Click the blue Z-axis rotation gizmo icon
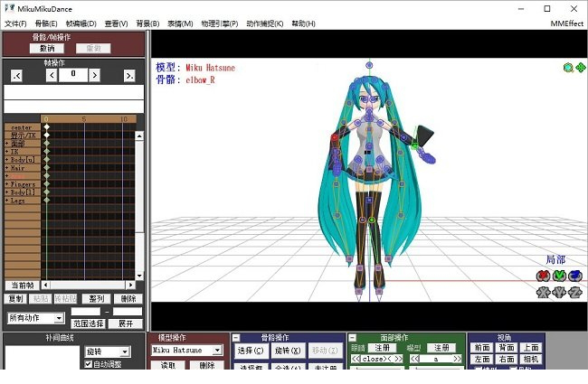The width and height of the screenshot is (588, 384). click(575, 276)
